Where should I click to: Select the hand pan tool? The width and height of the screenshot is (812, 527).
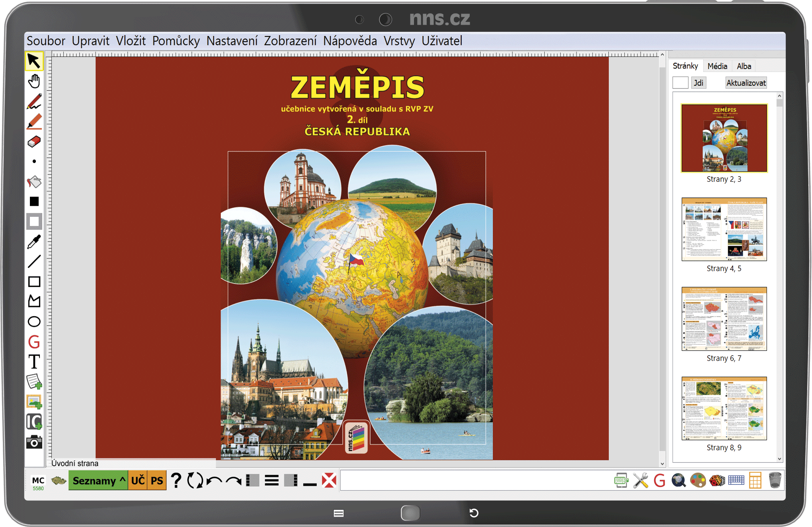pyautogui.click(x=34, y=81)
